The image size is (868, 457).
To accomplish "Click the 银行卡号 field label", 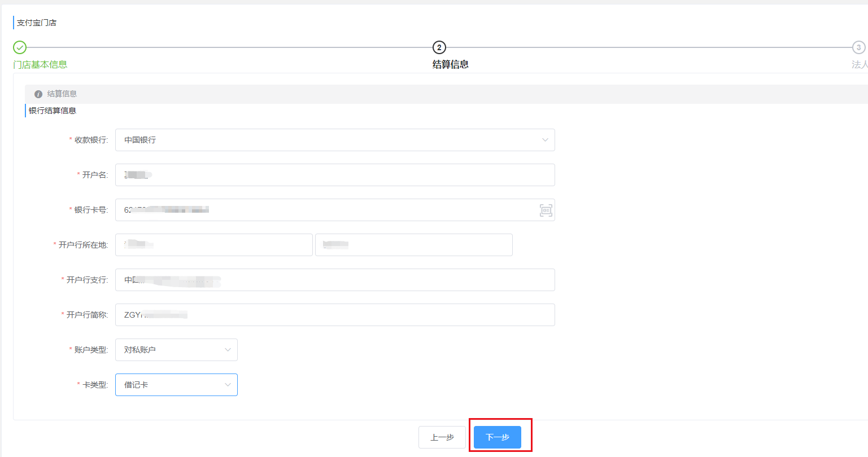I will click(x=91, y=210).
